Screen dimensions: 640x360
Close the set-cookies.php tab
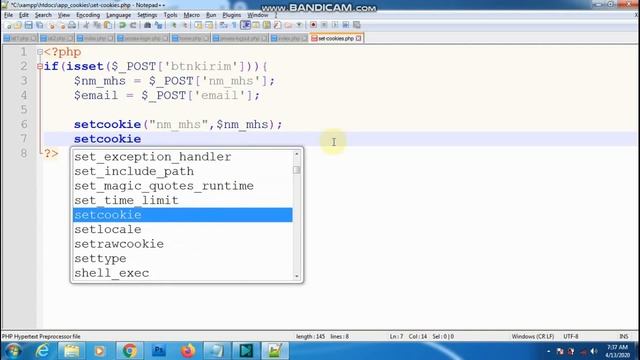(358, 38)
